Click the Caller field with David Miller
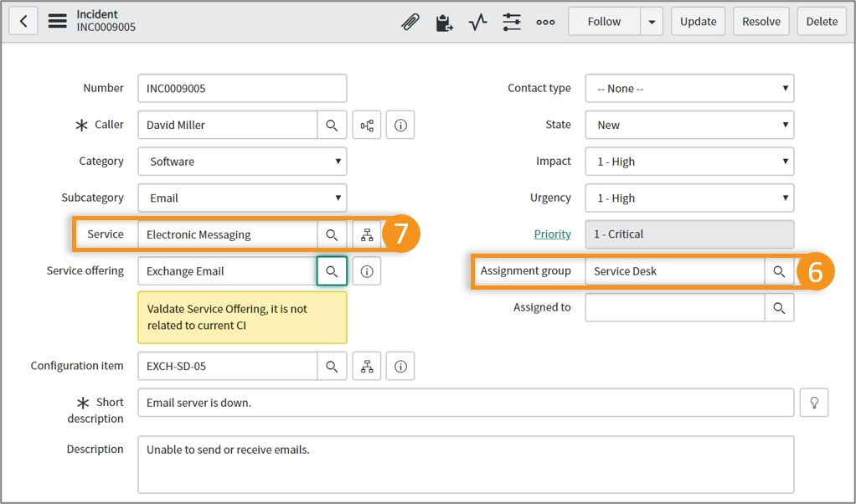The height and width of the screenshot is (504, 856). point(228,125)
